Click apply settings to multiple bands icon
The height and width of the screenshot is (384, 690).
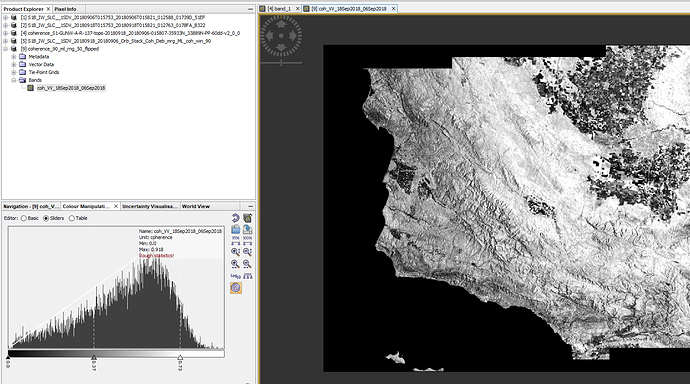247,218
